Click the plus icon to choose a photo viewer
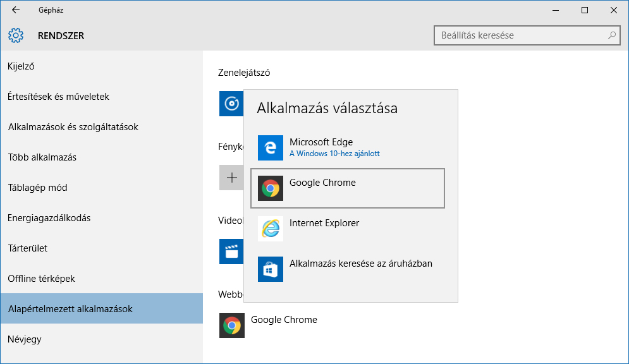This screenshot has width=629, height=364. tap(231, 178)
